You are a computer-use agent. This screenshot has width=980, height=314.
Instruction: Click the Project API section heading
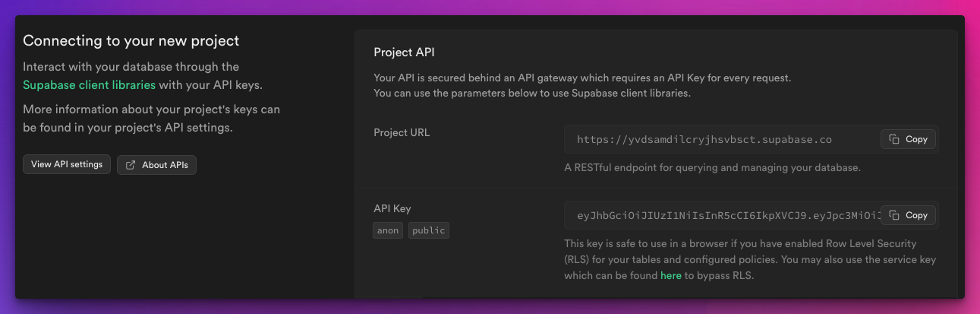pyautogui.click(x=404, y=52)
